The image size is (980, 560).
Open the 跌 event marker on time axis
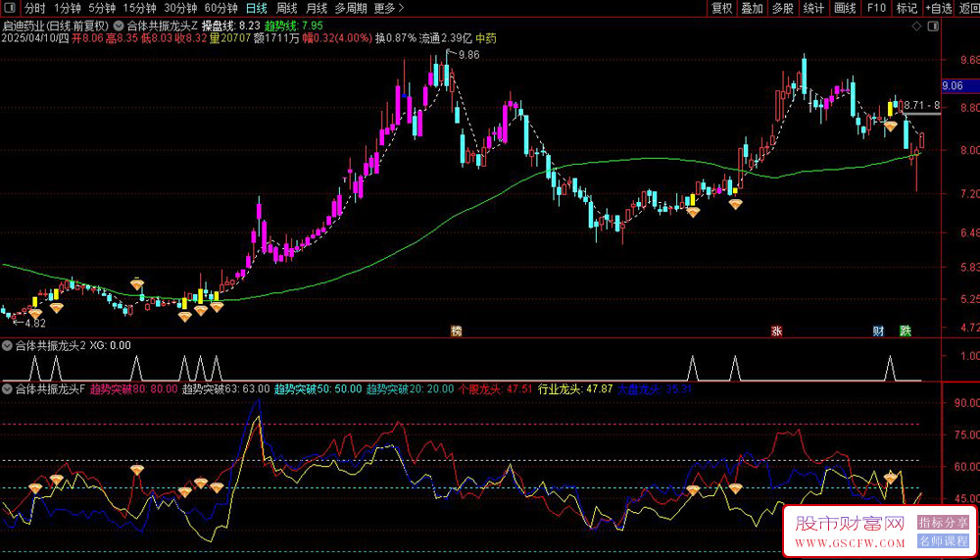tap(905, 331)
